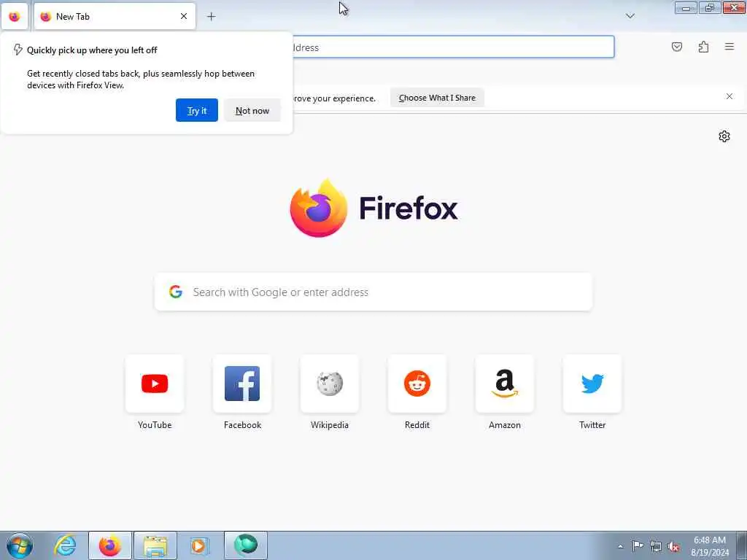Screen dimensions: 747x560
Task: Switch to the New Tab tab
Action: click(115, 17)
